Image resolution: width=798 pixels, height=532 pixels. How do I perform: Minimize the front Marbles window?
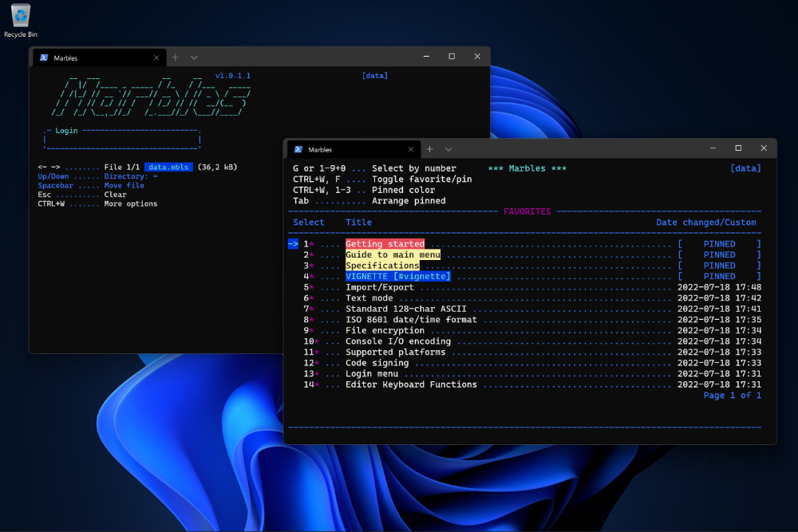[713, 148]
